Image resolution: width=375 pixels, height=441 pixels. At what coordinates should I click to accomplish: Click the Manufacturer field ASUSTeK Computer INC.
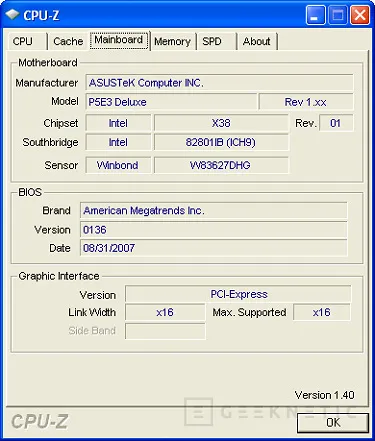tap(219, 82)
